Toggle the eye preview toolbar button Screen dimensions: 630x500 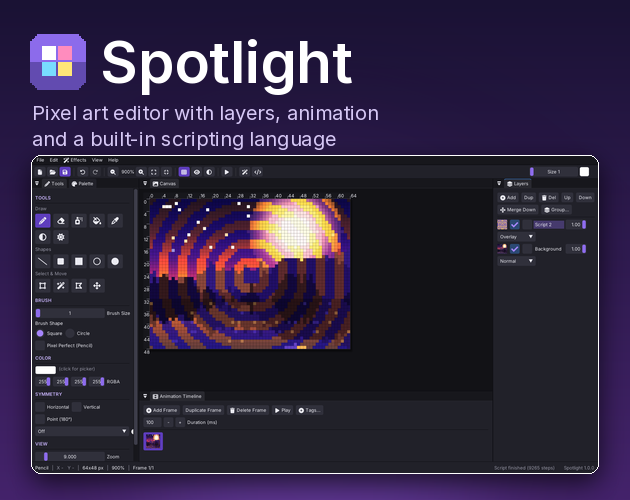tap(197, 172)
